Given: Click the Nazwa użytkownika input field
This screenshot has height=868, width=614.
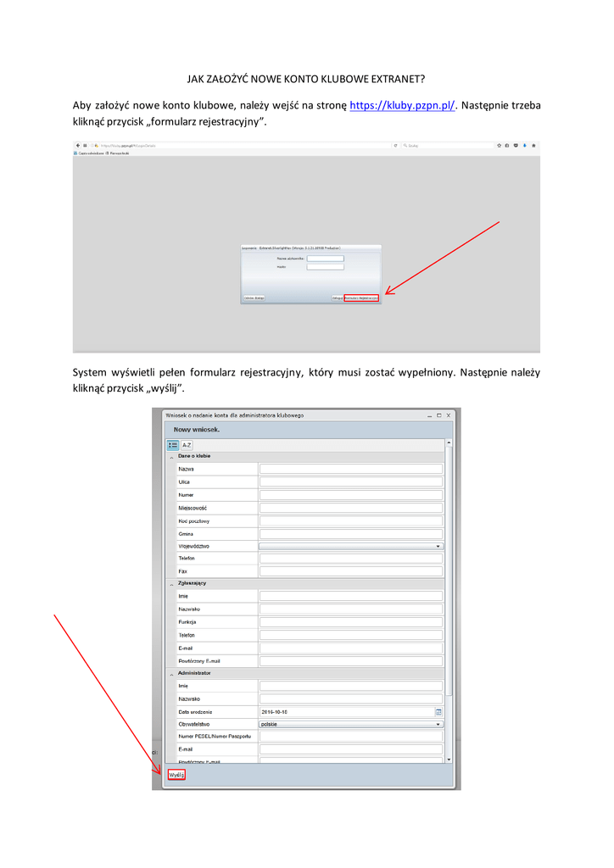Looking at the screenshot, I should click(x=326, y=259).
